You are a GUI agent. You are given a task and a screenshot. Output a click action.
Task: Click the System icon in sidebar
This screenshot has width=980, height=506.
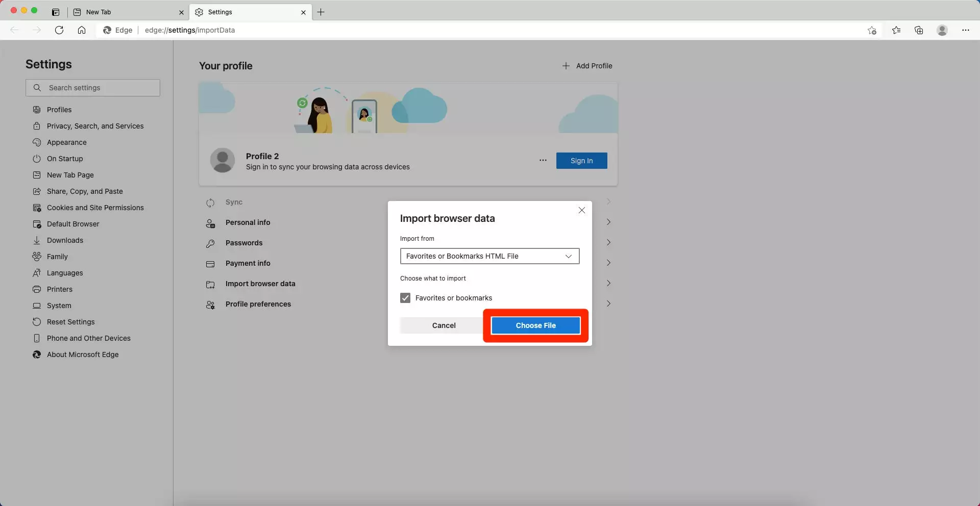37,306
